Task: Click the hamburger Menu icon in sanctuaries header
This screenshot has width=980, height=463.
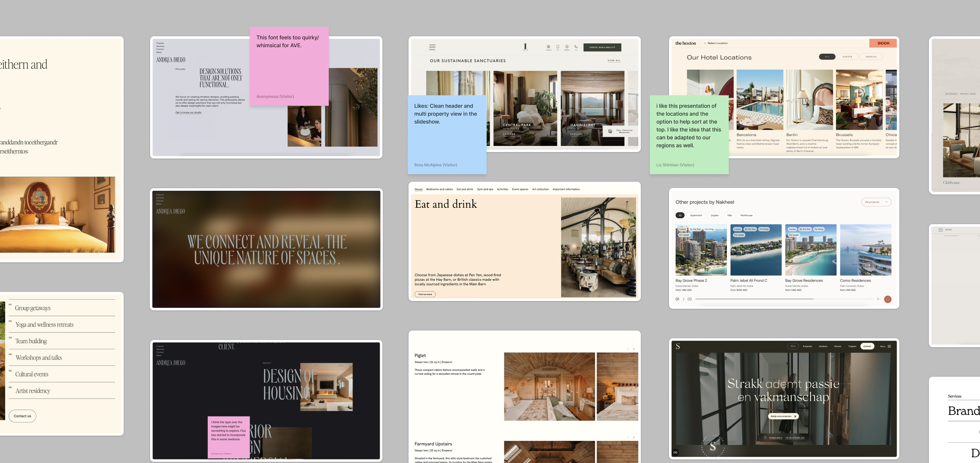Action: [x=432, y=47]
